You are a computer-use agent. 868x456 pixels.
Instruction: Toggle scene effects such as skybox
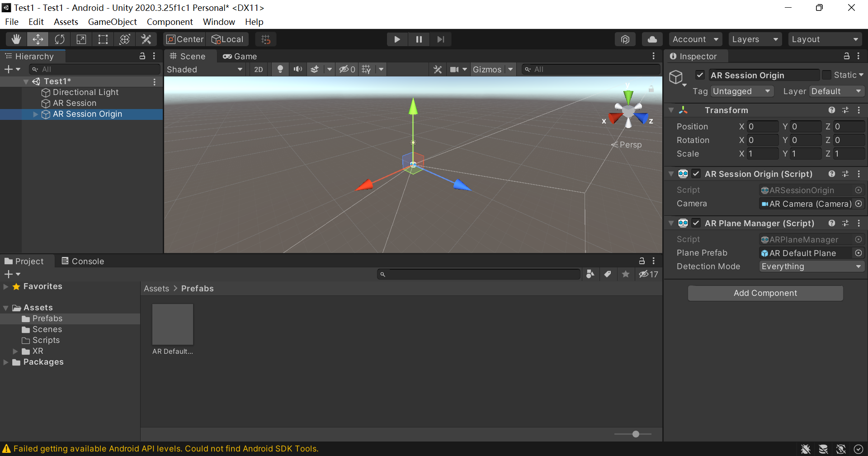click(x=315, y=69)
